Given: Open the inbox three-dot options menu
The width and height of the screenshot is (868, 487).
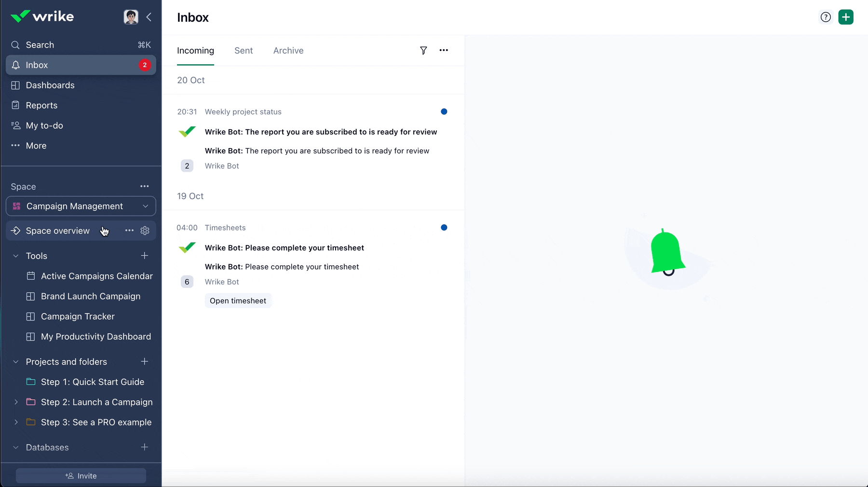Looking at the screenshot, I should point(444,50).
